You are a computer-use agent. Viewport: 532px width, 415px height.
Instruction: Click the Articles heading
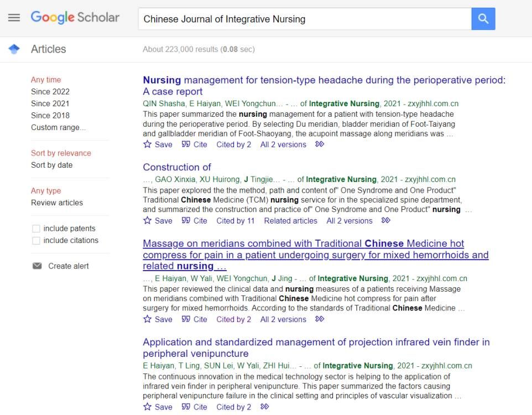click(49, 49)
